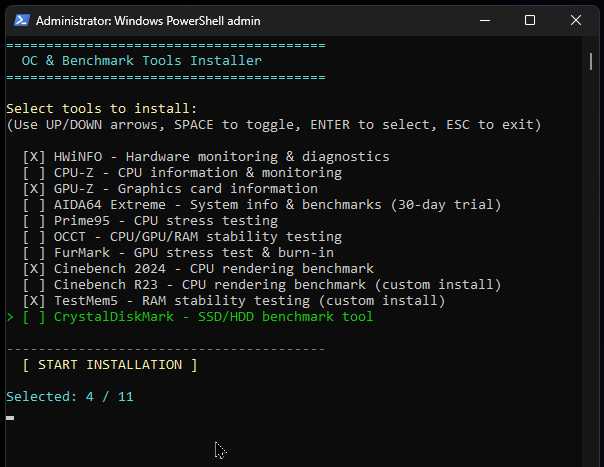This screenshot has height=467, width=604.
Task: Toggle the TestMem5 checkbox
Action: click(x=34, y=301)
